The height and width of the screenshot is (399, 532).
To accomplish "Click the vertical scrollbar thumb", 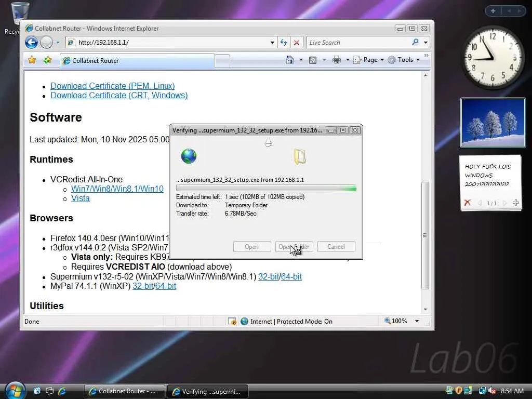I will click(425, 235).
